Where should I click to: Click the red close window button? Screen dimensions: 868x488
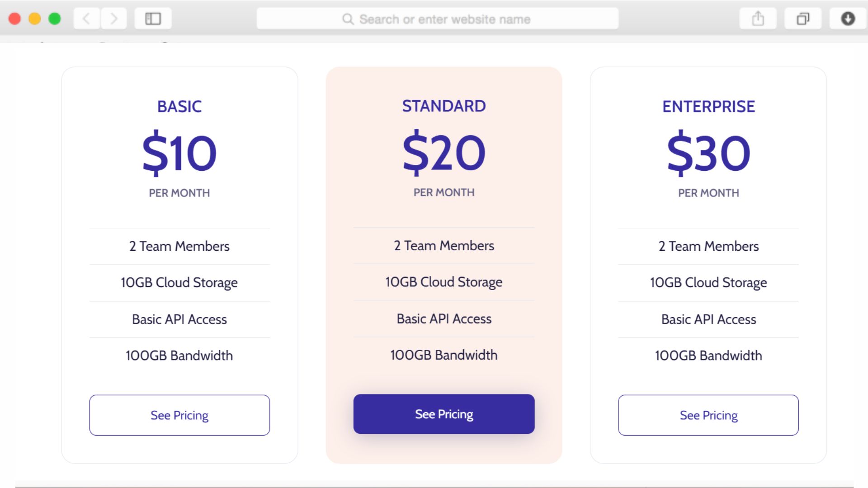(15, 19)
